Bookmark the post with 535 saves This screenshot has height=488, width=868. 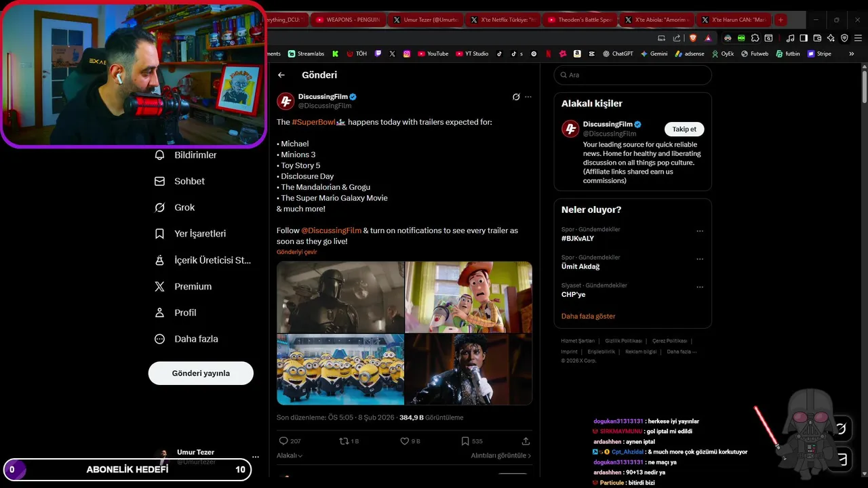click(x=472, y=441)
